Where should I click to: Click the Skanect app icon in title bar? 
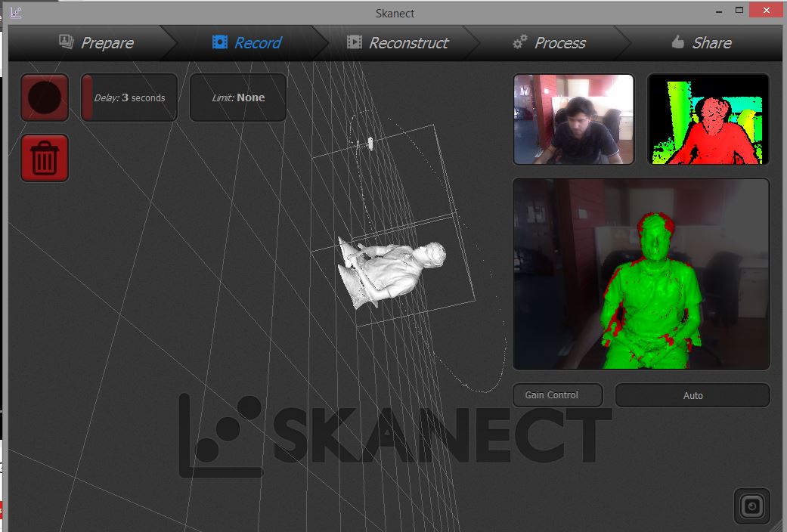point(16,13)
